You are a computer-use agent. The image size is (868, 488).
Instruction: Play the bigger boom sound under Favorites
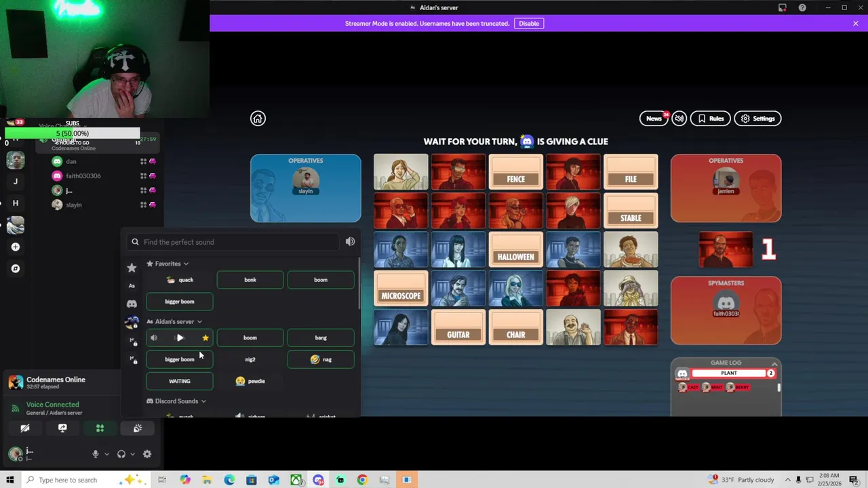[x=180, y=302]
